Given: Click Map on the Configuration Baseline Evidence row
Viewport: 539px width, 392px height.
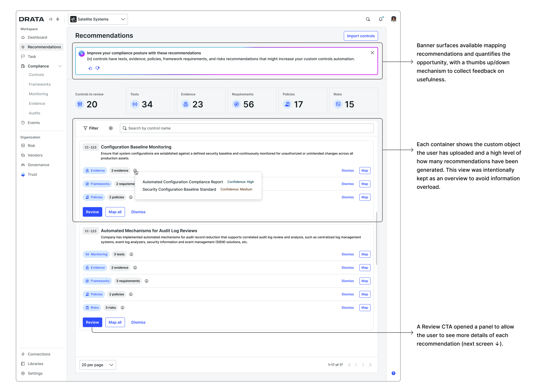Looking at the screenshot, I should click(365, 171).
